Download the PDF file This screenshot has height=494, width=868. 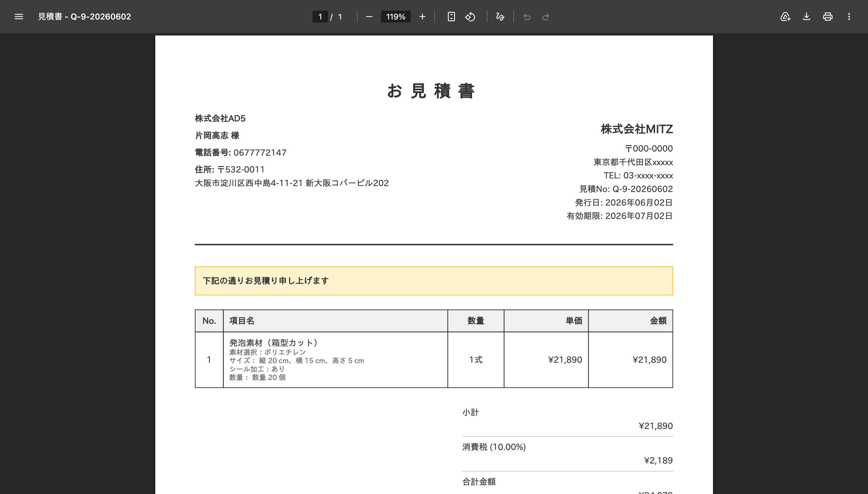(x=807, y=17)
